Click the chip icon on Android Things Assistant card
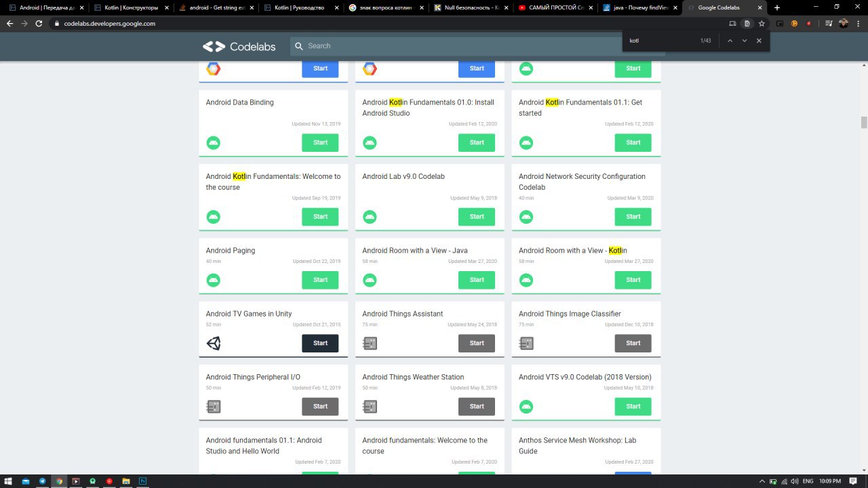Screen dimensions: 868x488 tap(370, 344)
